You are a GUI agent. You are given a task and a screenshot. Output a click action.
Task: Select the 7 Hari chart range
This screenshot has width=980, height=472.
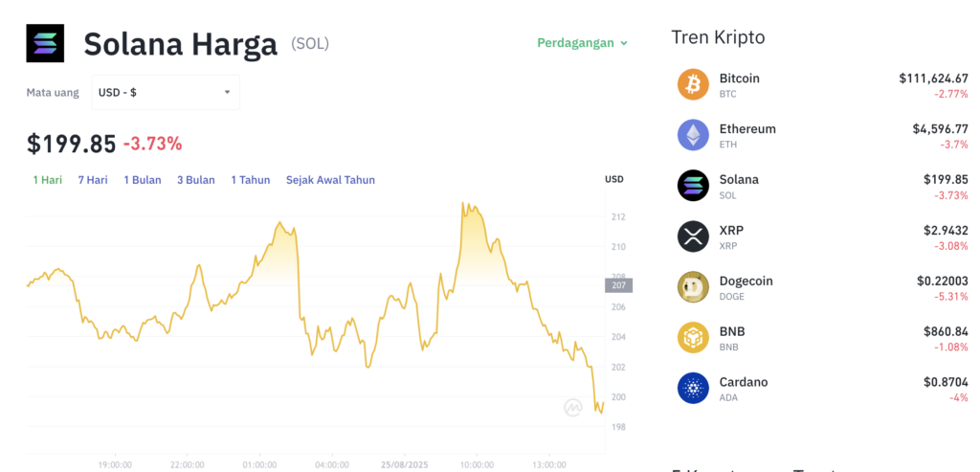pos(93,180)
